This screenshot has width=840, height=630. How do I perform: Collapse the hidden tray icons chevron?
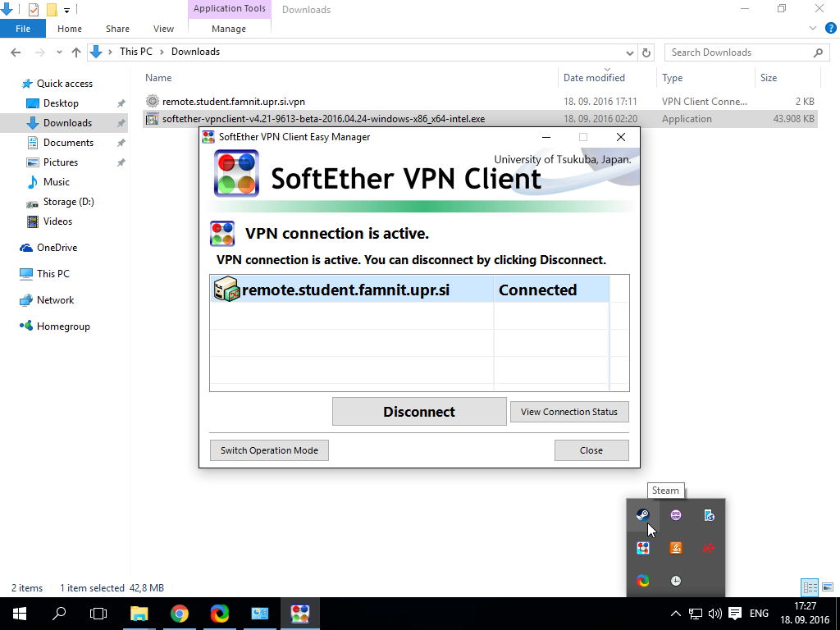(675, 614)
